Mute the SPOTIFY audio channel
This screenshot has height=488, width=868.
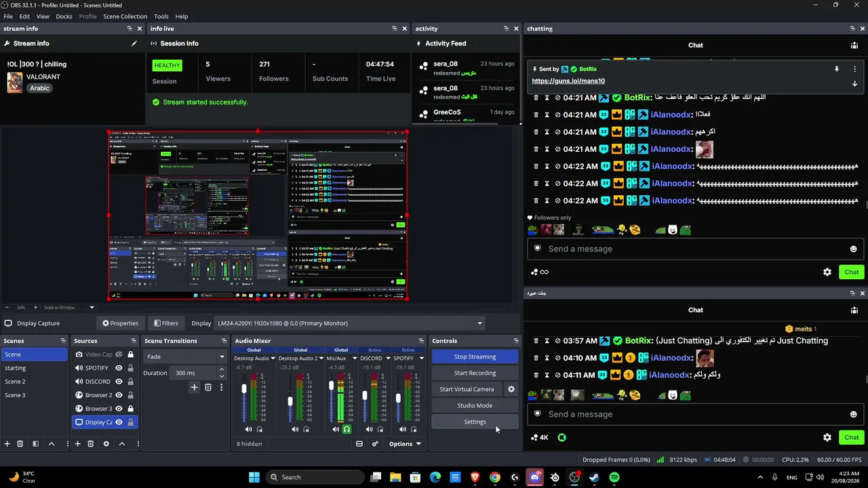pyautogui.click(x=403, y=429)
